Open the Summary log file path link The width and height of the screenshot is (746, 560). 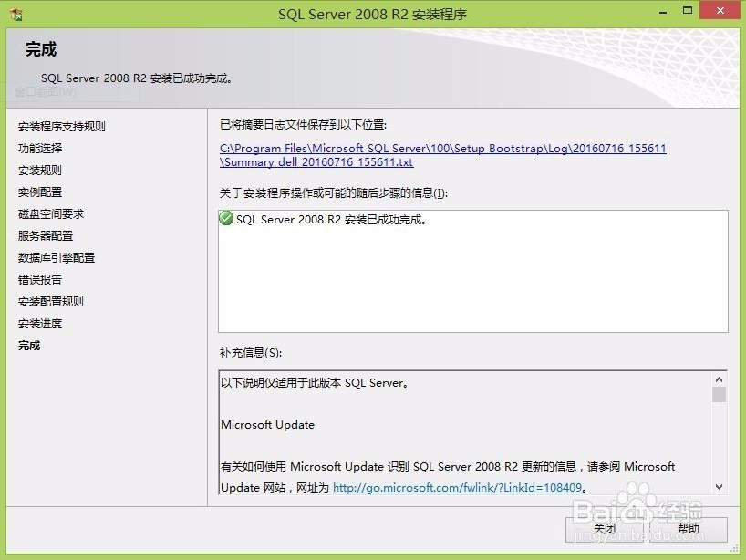[x=443, y=155]
